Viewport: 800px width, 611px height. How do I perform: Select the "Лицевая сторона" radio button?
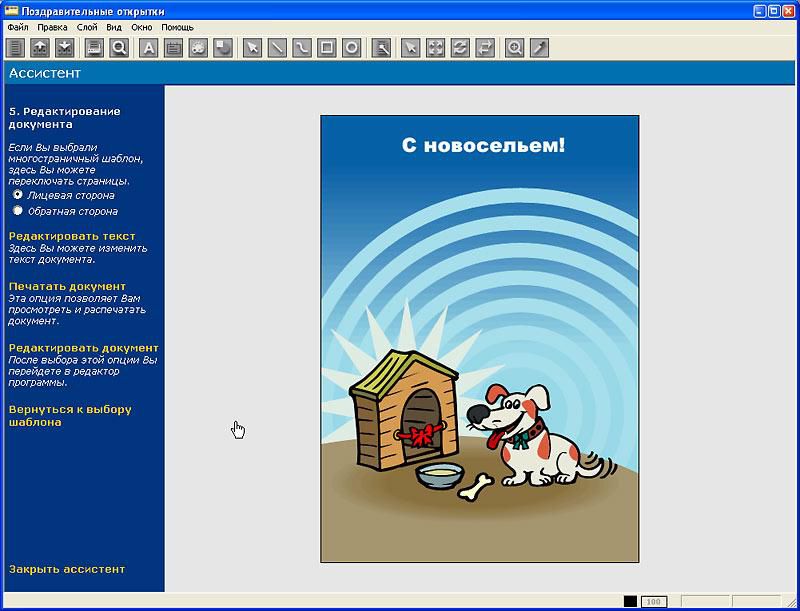pyautogui.click(x=18, y=195)
